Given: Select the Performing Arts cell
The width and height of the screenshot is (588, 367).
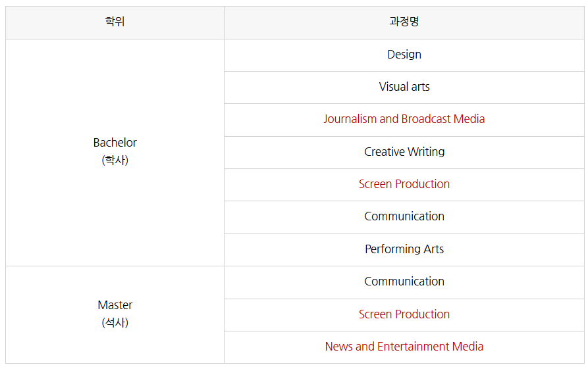Looking at the screenshot, I should (404, 250).
